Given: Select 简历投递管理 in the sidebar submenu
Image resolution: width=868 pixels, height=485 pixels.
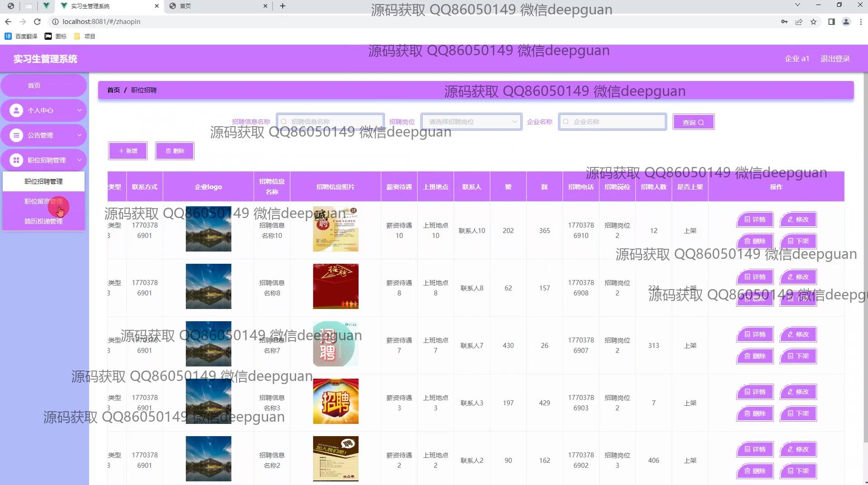Looking at the screenshot, I should (43, 221).
